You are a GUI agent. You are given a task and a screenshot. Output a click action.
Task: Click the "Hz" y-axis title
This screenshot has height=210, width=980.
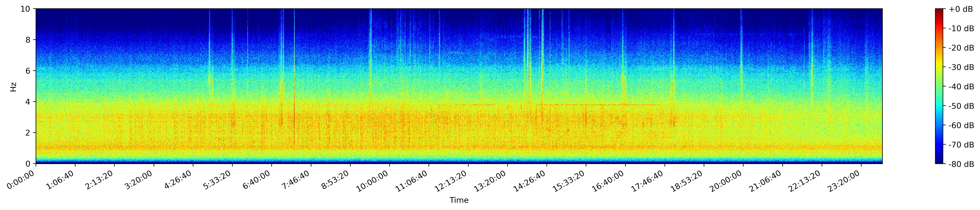[x=14, y=86]
